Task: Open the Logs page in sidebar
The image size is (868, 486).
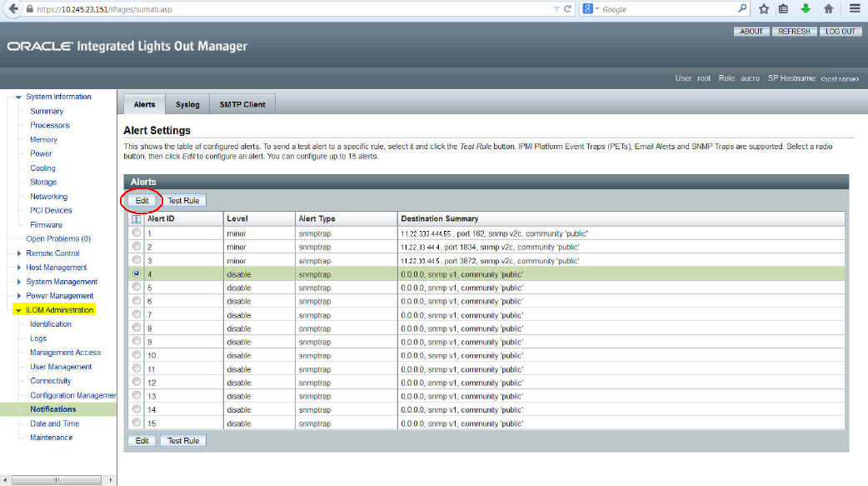Action: click(38, 338)
